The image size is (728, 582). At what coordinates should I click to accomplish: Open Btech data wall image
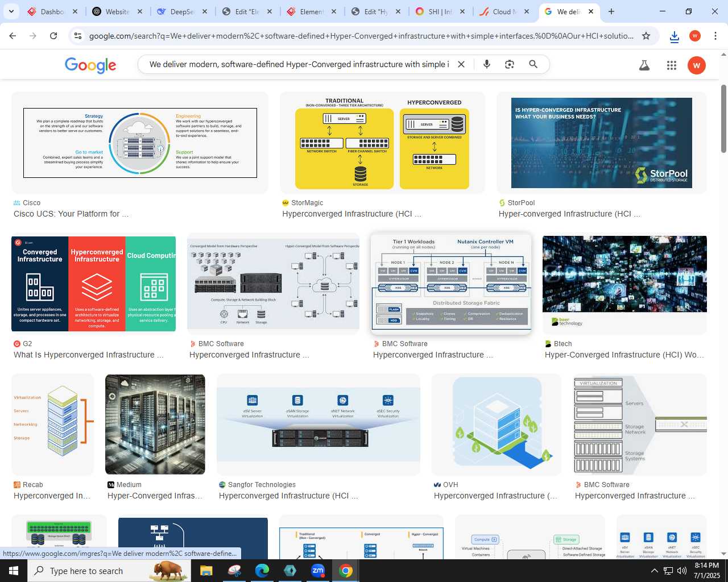[624, 284]
